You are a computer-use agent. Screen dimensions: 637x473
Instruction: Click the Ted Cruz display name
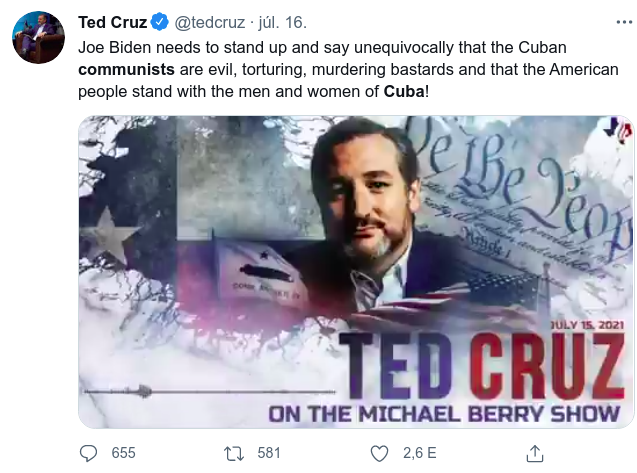pyautogui.click(x=112, y=21)
